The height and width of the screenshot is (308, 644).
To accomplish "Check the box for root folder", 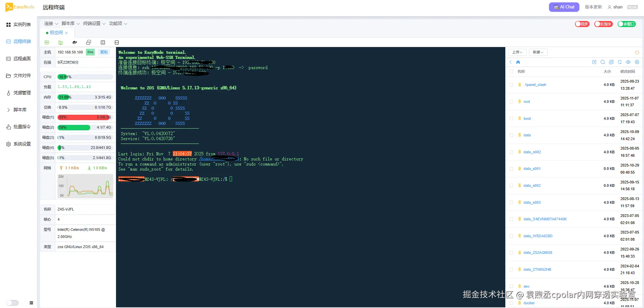I will 511,102.
